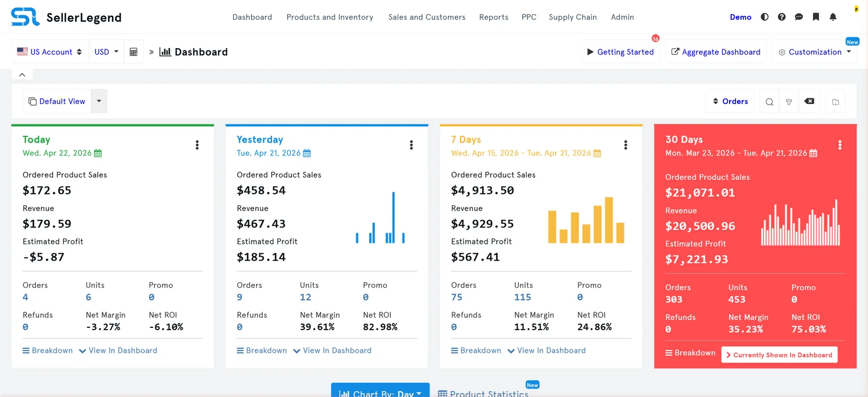This screenshot has height=397, width=868.
Task: Click the bookmark icon in header
Action: point(815,17)
